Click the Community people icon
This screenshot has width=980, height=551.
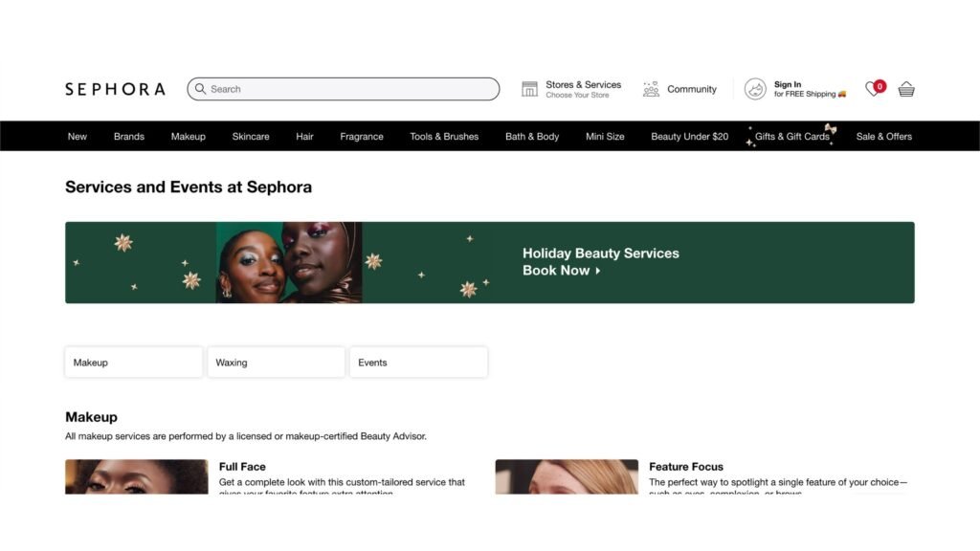[x=651, y=89]
